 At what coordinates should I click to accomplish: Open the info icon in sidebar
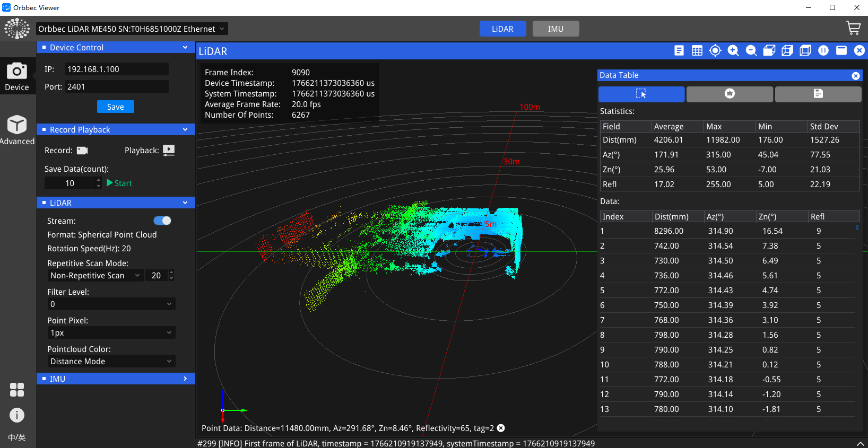(17, 415)
